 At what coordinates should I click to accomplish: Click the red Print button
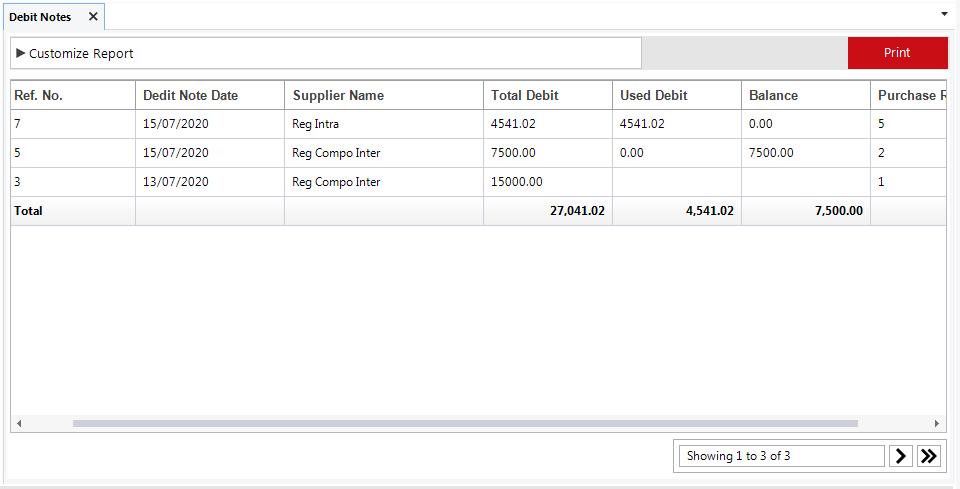[x=897, y=53]
